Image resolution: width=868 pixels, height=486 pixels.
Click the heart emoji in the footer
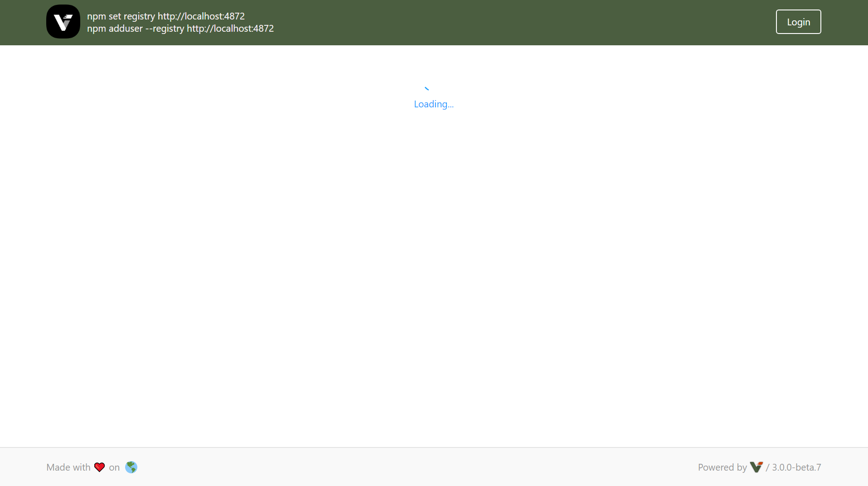coord(99,467)
